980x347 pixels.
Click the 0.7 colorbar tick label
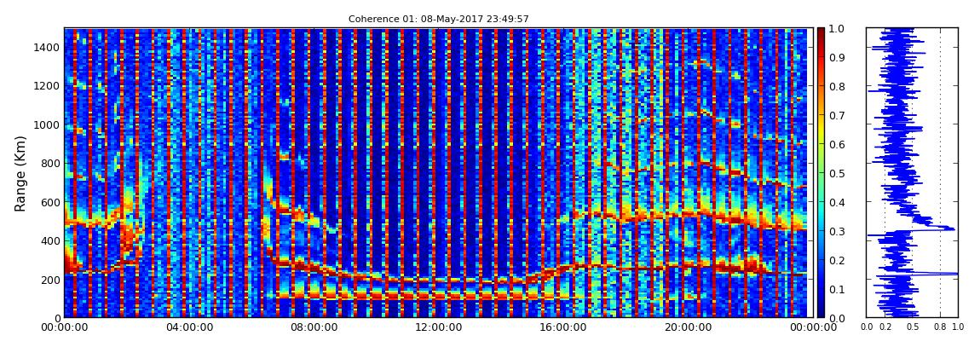click(836, 116)
